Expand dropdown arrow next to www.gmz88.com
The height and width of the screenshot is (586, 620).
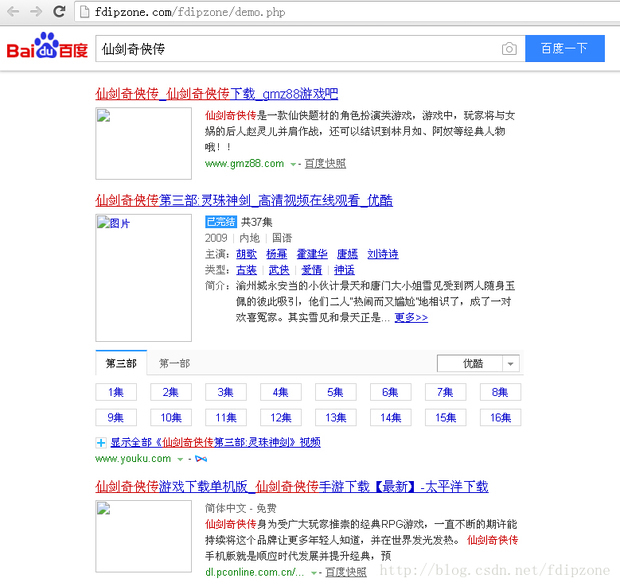pyautogui.click(x=293, y=164)
